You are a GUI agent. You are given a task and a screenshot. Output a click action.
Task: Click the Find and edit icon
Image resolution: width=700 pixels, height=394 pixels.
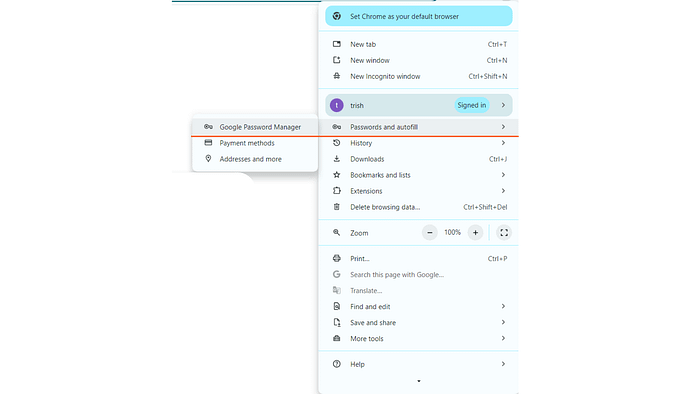pyautogui.click(x=337, y=306)
